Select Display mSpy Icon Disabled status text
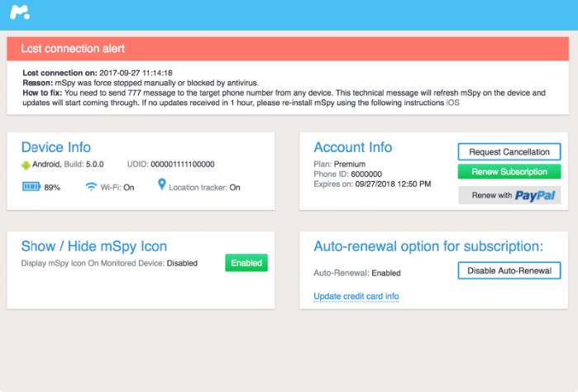578x392 pixels. pos(109,263)
